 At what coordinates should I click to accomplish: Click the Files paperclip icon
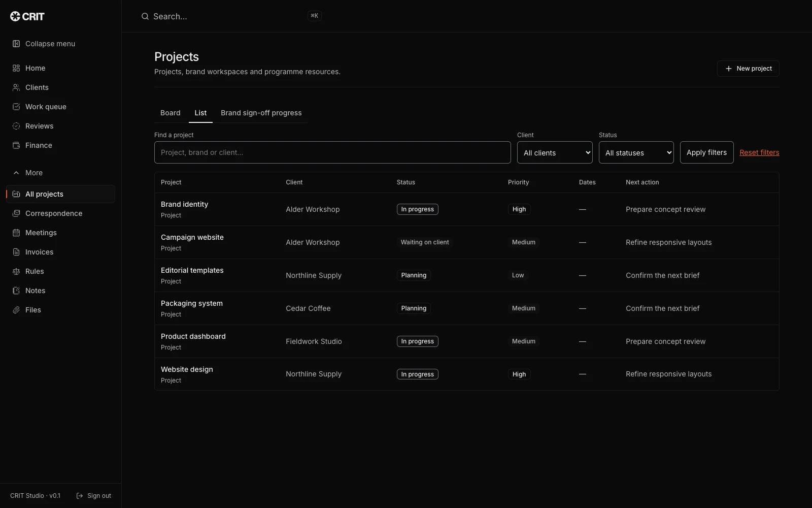(16, 310)
